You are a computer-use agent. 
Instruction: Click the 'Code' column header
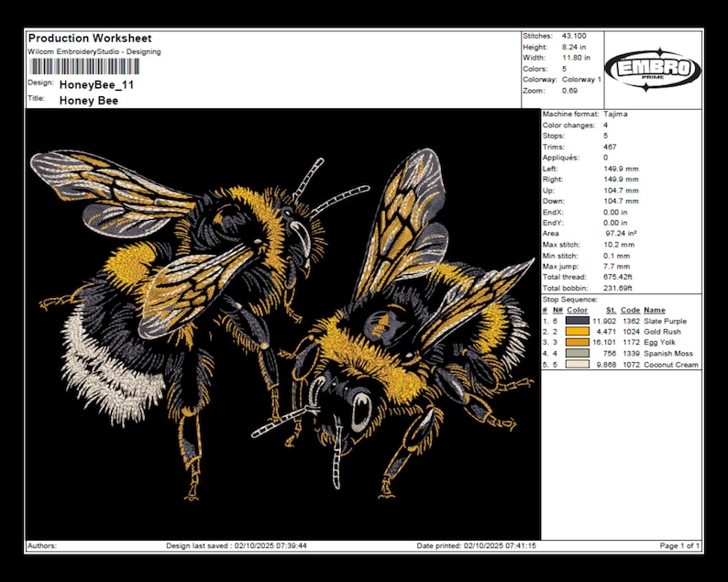pyautogui.click(x=630, y=310)
